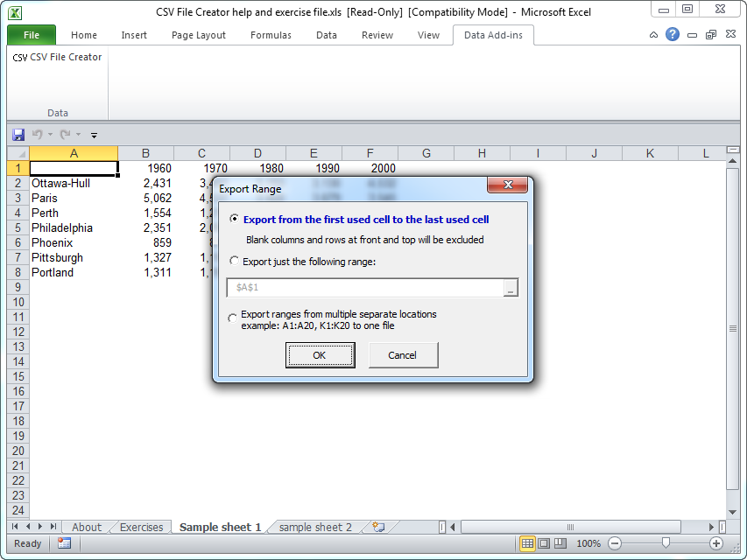Click the 1960 header cell
This screenshot has width=747, height=560.
[x=145, y=169]
